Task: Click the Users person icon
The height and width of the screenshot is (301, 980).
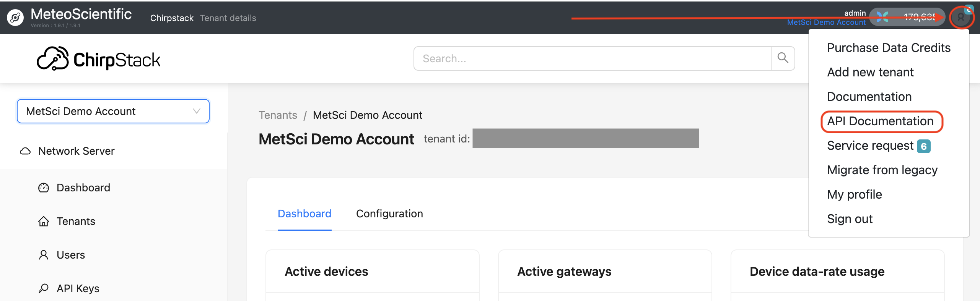Action: click(x=44, y=255)
